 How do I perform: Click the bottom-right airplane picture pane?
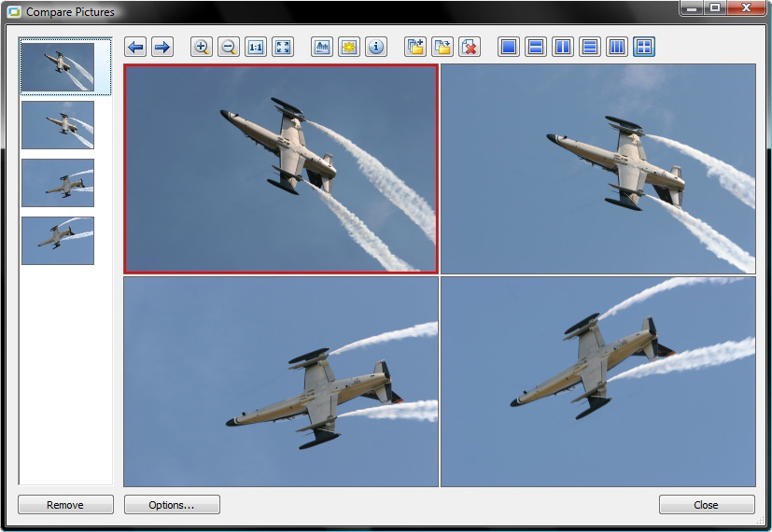tap(598, 382)
